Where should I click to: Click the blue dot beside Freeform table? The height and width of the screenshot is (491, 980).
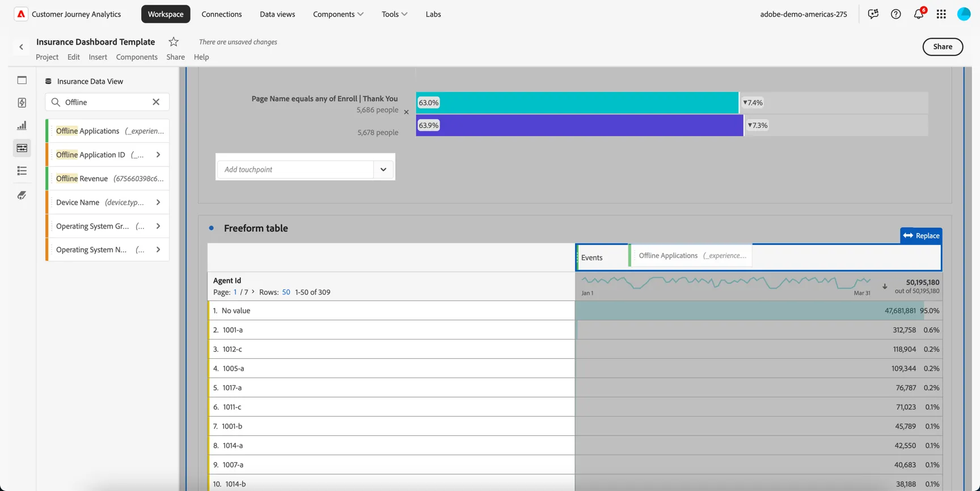pyautogui.click(x=212, y=228)
